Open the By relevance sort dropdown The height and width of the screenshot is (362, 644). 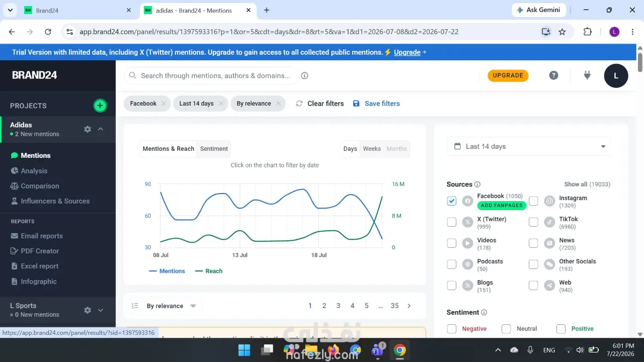[x=165, y=306]
